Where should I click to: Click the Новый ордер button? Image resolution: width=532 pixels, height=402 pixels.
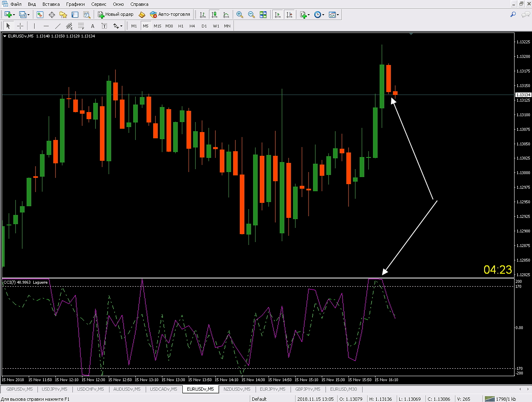click(x=115, y=15)
